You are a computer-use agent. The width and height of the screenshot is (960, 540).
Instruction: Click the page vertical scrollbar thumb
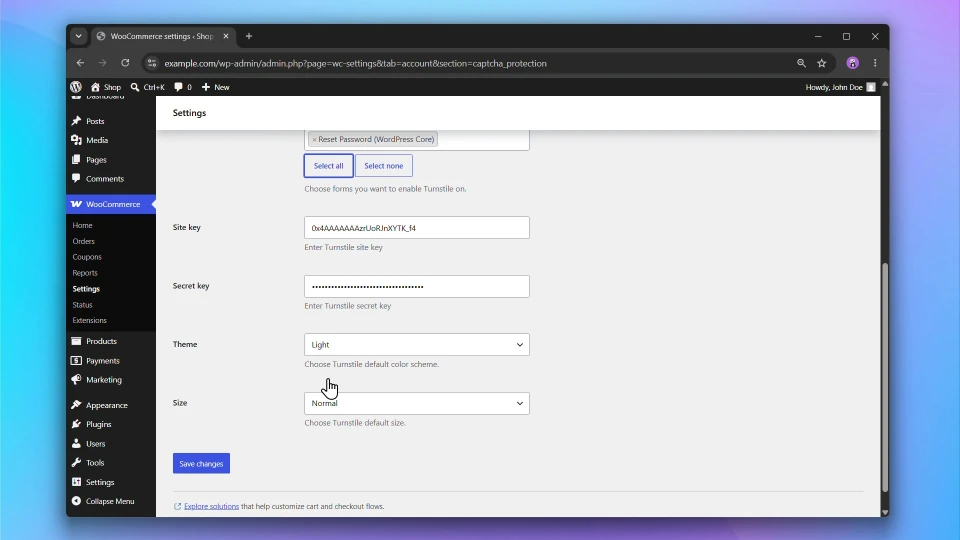[885, 377]
